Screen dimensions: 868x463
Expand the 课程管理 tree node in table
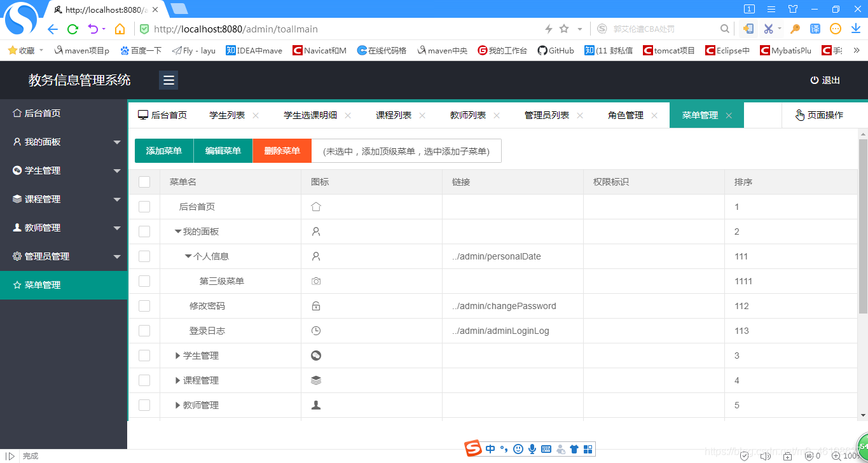pos(178,380)
